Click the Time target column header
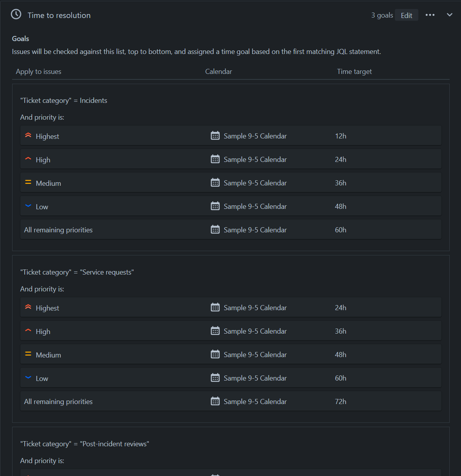Viewport: 461px width, 476px height. pos(354,72)
